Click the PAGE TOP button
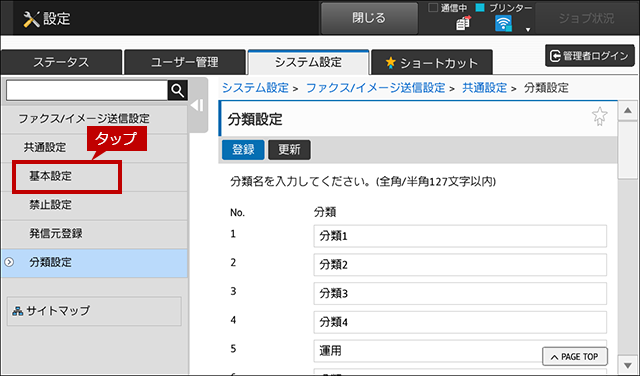640x376 pixels. click(x=575, y=357)
